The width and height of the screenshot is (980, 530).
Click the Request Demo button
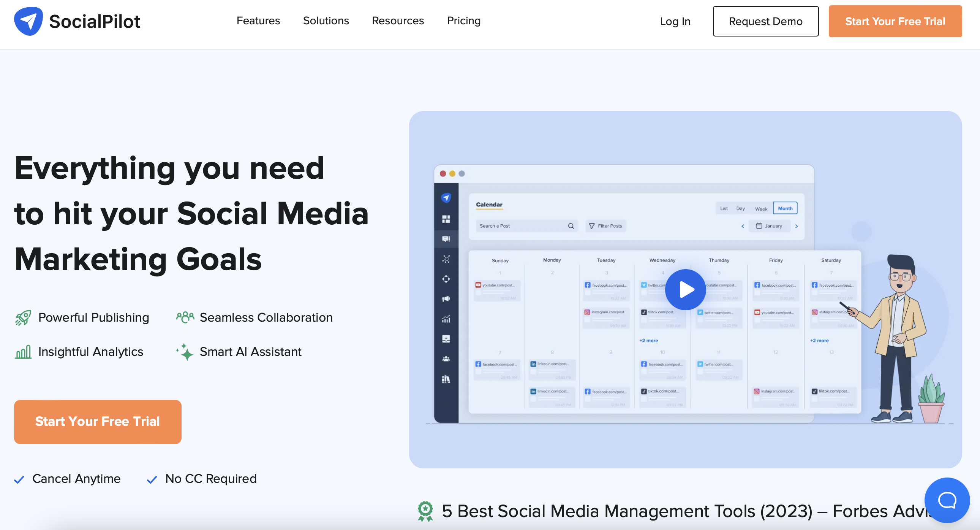click(x=765, y=21)
